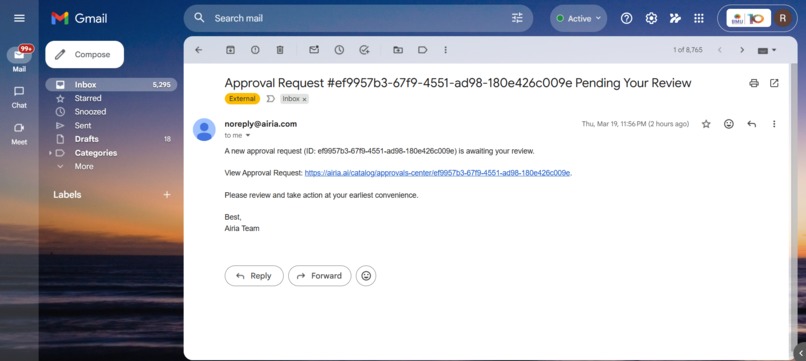The image size is (806, 361).
Task: Show side panel arrow at bottom right
Action: click(800, 353)
